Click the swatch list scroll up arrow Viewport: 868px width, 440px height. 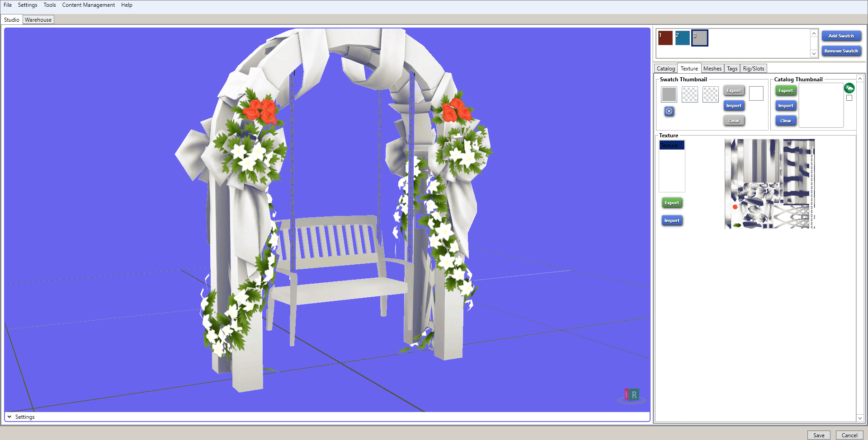(814, 34)
